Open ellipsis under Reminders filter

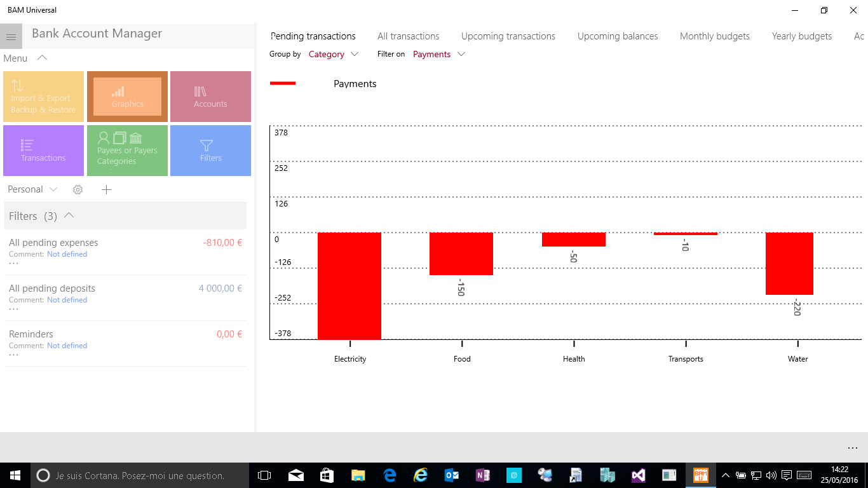[x=14, y=355]
